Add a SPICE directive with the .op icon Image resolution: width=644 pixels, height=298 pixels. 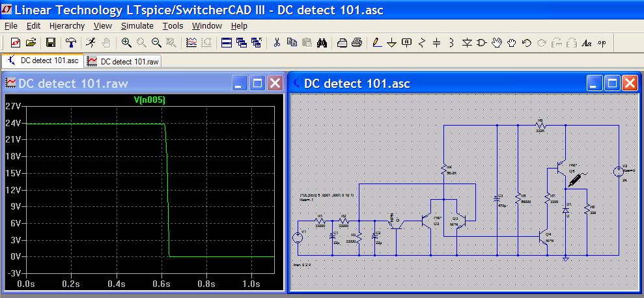tap(601, 42)
